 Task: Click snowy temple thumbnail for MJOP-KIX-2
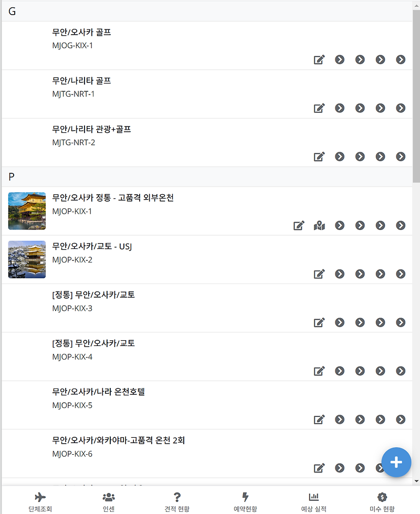coord(27,259)
